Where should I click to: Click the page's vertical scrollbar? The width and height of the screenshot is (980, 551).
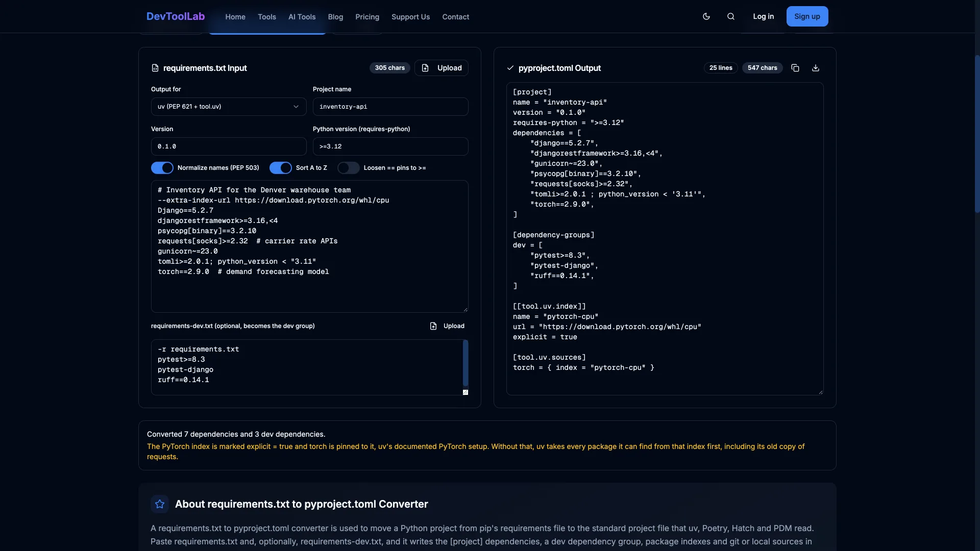tap(977, 134)
